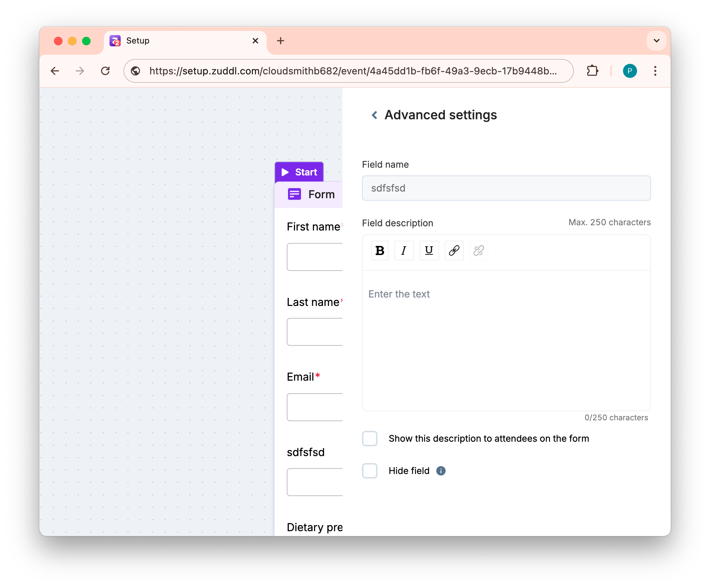Click the Bold formatting icon
This screenshot has width=710, height=588.
tap(380, 250)
